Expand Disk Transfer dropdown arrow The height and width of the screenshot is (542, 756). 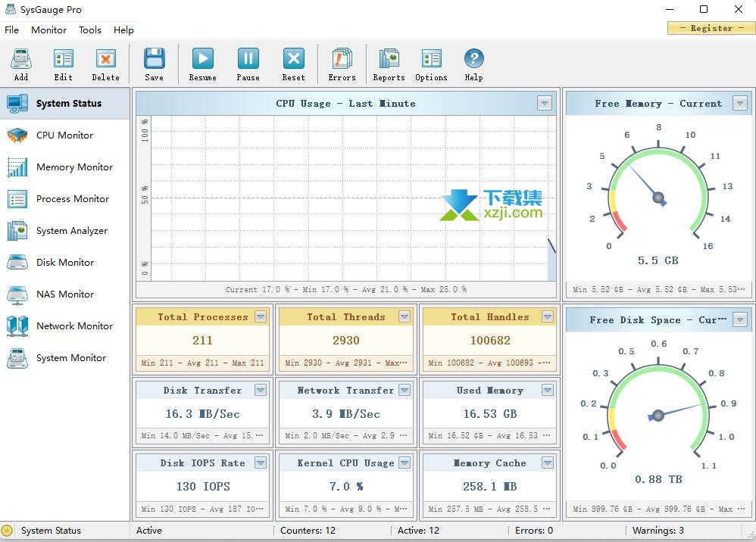(261, 390)
